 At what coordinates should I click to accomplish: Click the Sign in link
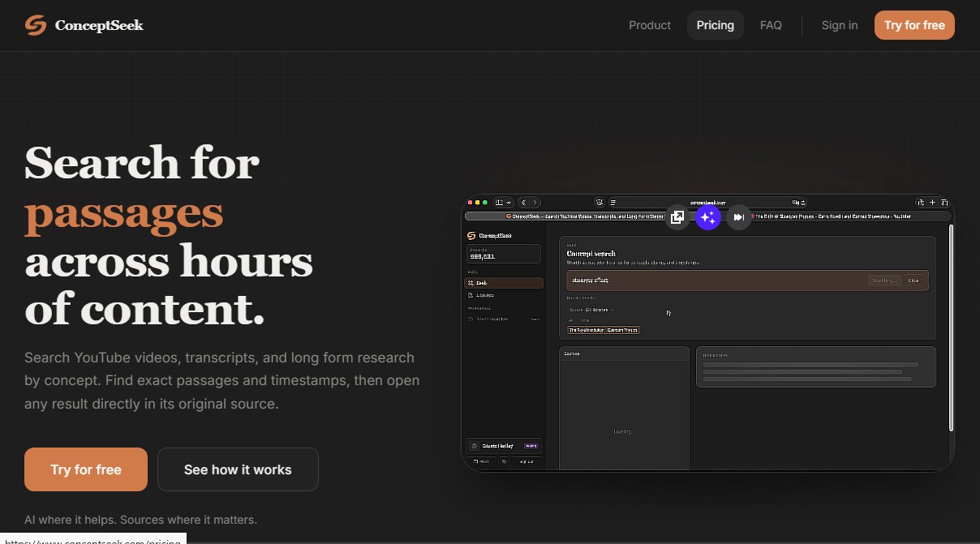click(x=839, y=25)
